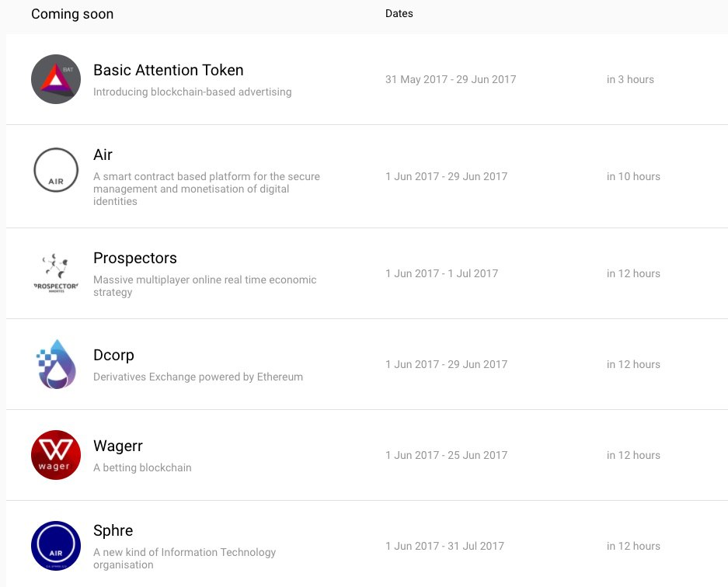Open the red Wagerr logo icon
This screenshot has width=728, height=587.
(56, 455)
